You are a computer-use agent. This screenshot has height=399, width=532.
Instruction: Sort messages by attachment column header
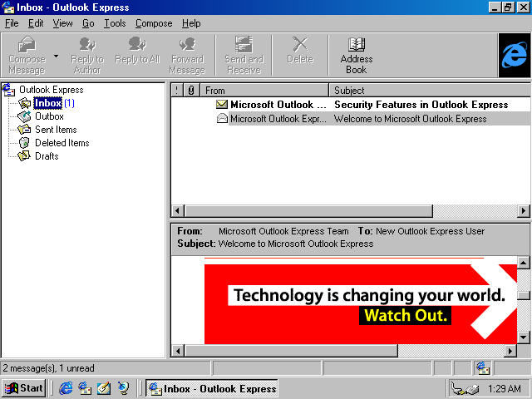(191, 91)
